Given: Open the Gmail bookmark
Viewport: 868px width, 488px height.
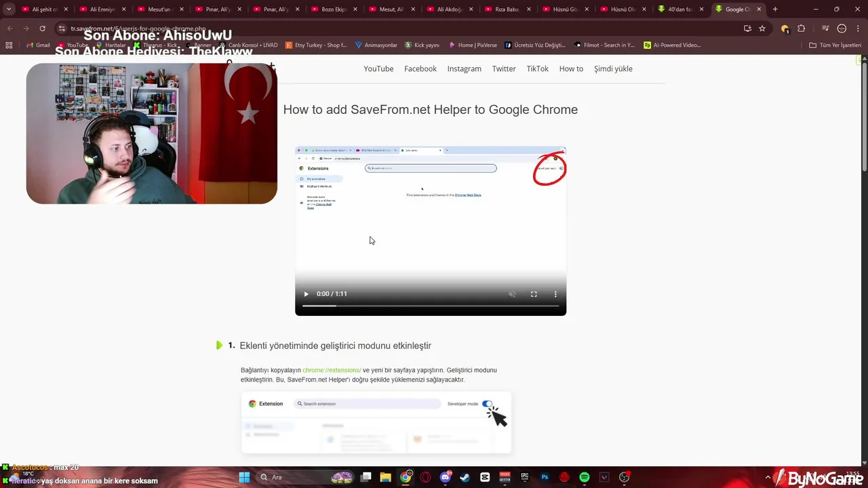Looking at the screenshot, I should click(x=38, y=45).
